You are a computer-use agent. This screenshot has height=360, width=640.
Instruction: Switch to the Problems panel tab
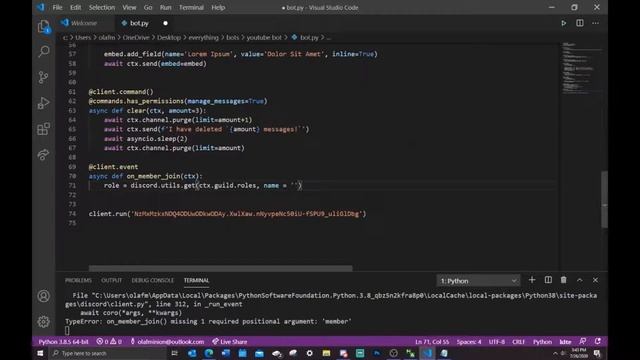pyautogui.click(x=78, y=280)
